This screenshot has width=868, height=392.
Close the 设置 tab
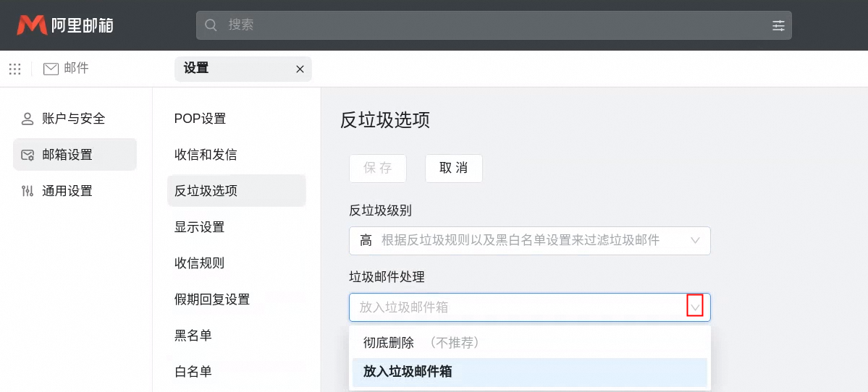(x=300, y=69)
